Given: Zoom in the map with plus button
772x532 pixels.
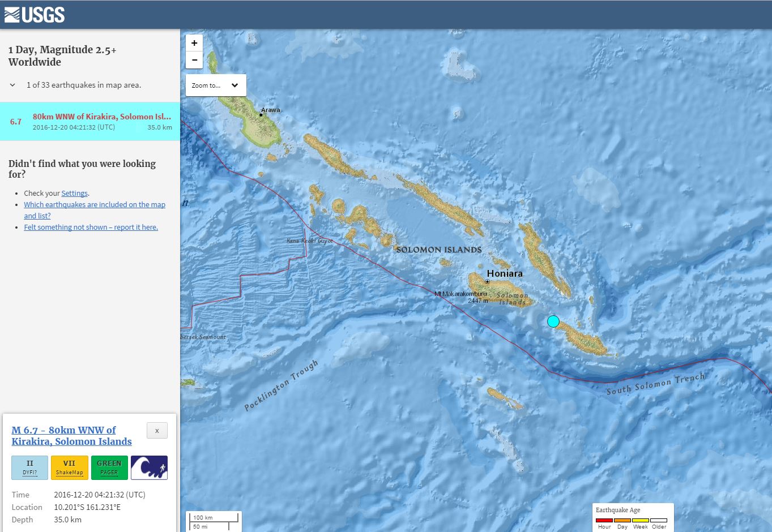Looking at the screenshot, I should [x=194, y=43].
